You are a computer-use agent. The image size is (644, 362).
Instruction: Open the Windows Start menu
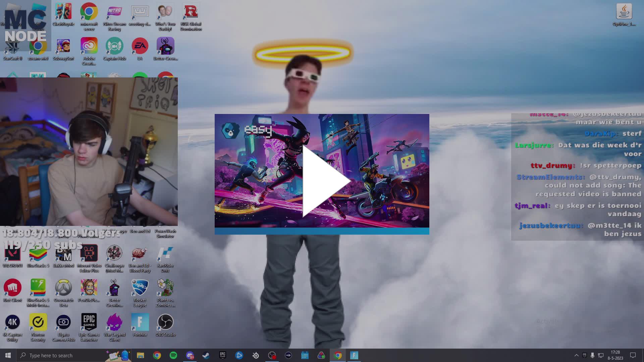click(8, 355)
